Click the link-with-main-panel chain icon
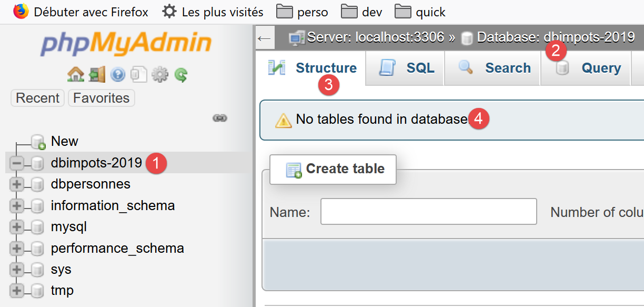The image size is (644, 307). (219, 118)
